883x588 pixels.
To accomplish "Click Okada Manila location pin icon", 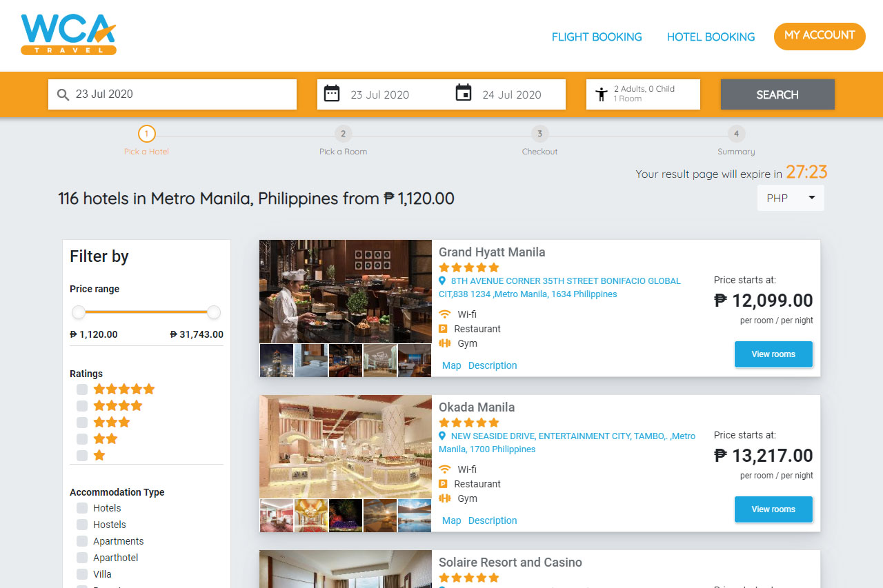I will click(443, 436).
